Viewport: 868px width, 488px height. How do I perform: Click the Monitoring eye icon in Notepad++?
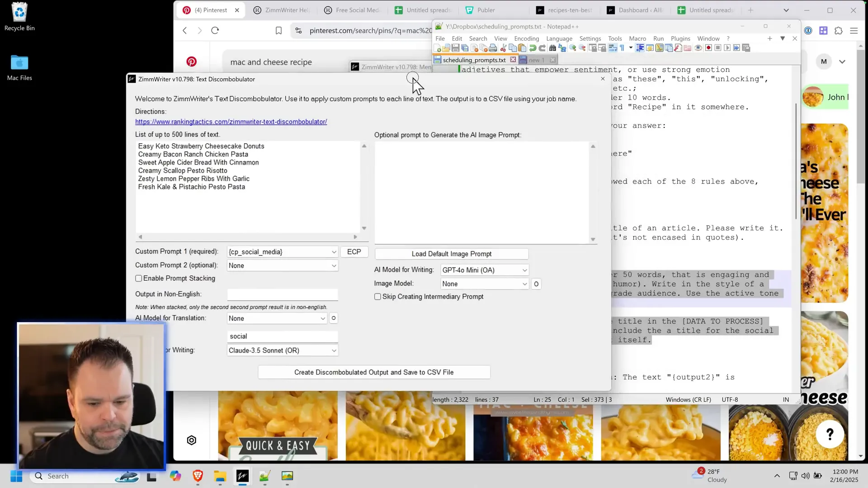coord(698,48)
